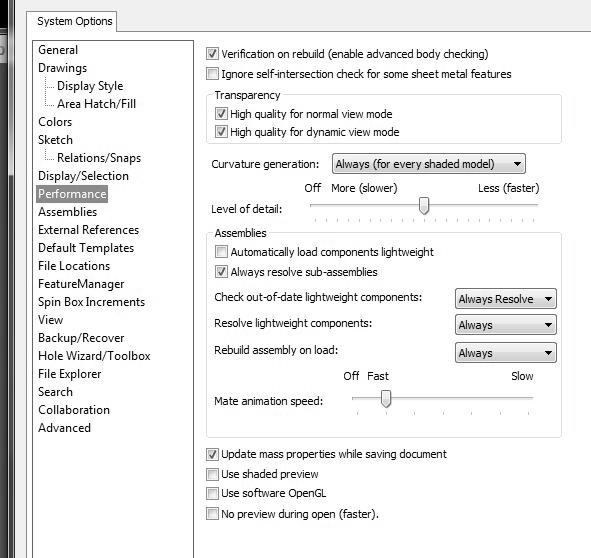This screenshot has height=558, width=591.
Task: Select General in options list
Action: pos(58,50)
